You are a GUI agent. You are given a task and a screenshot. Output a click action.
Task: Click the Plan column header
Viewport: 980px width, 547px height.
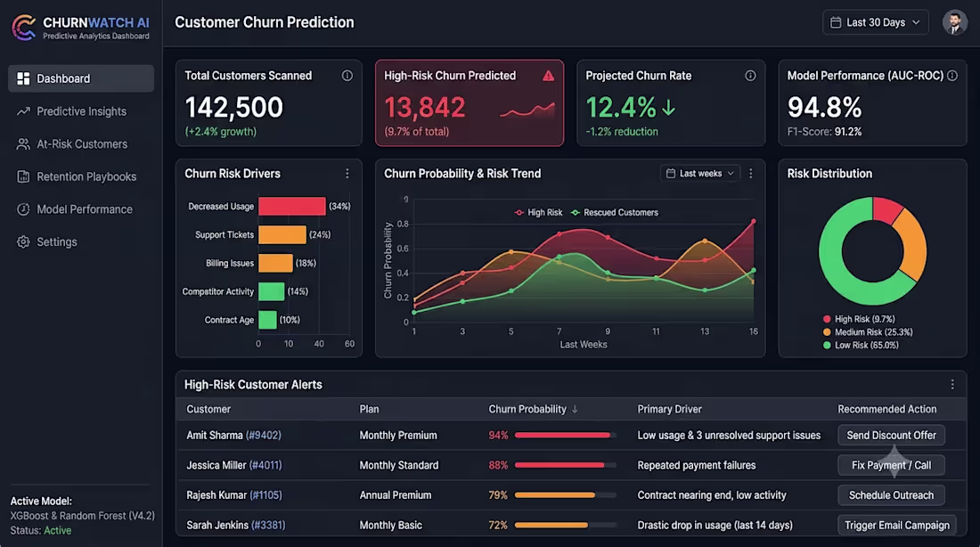(x=369, y=409)
